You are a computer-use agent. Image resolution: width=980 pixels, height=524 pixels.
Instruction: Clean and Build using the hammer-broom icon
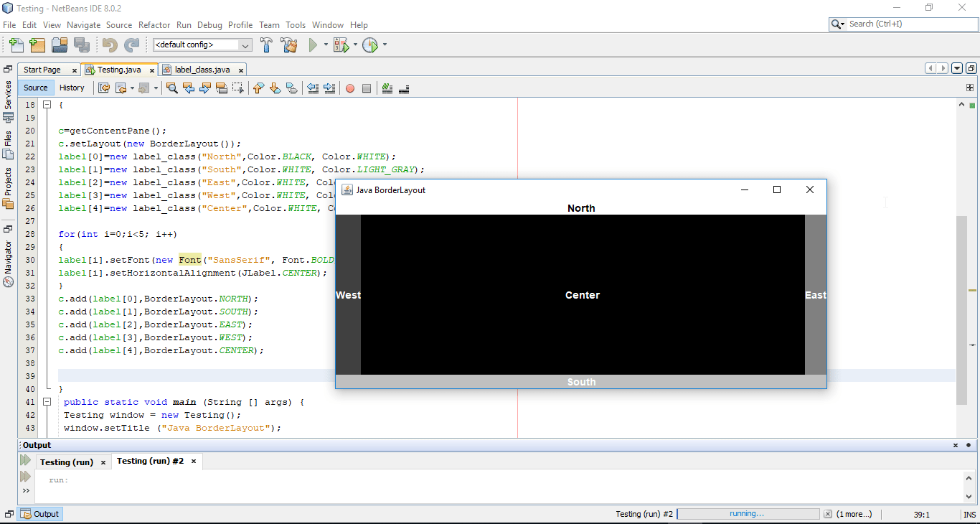[289, 45]
